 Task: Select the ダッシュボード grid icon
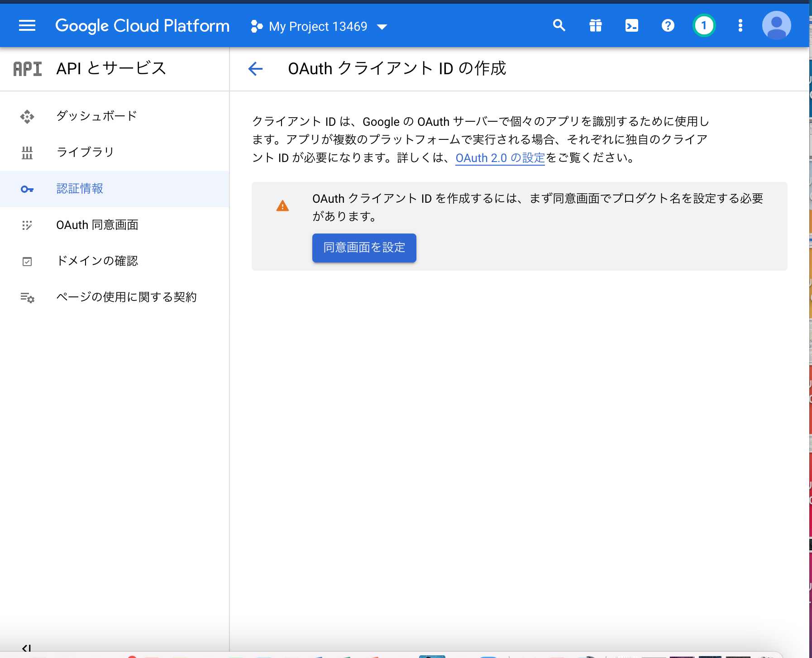[x=27, y=116]
